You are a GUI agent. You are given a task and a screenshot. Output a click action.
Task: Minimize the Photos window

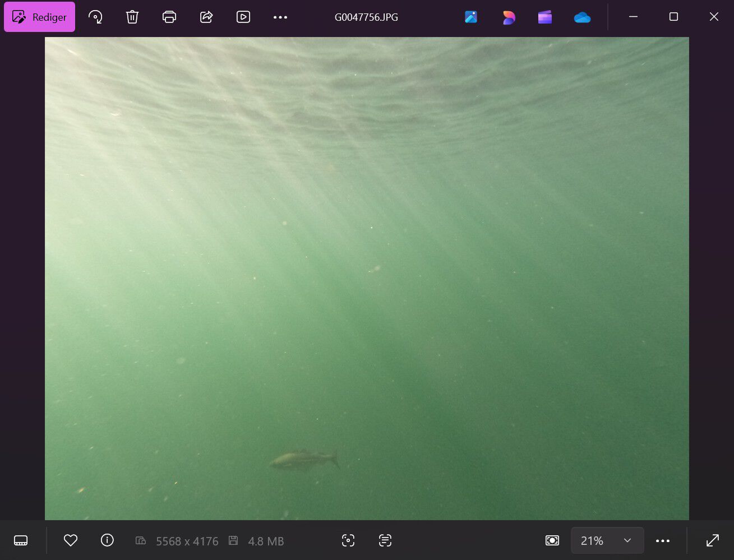click(x=633, y=17)
